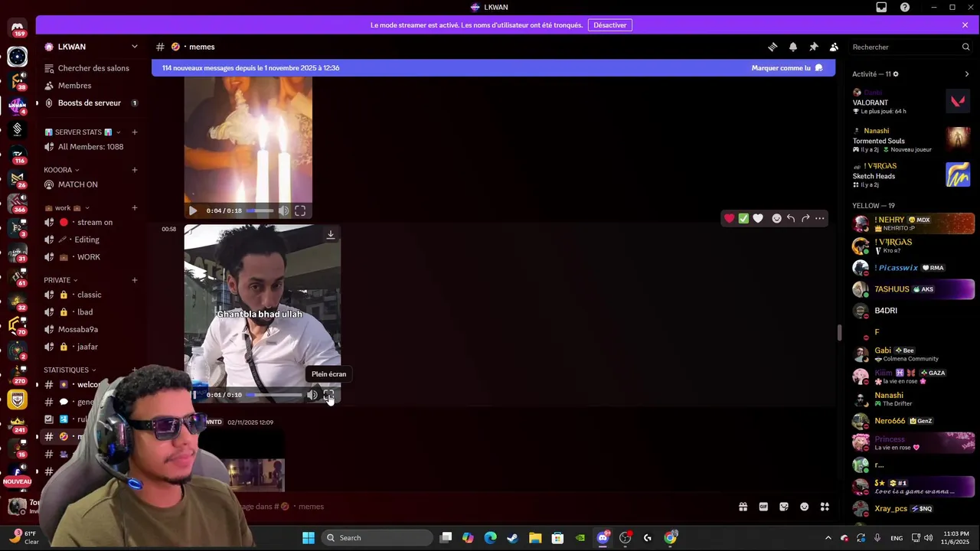The height and width of the screenshot is (551, 980).
Task: Close the streamer mode banner
Action: point(965,25)
